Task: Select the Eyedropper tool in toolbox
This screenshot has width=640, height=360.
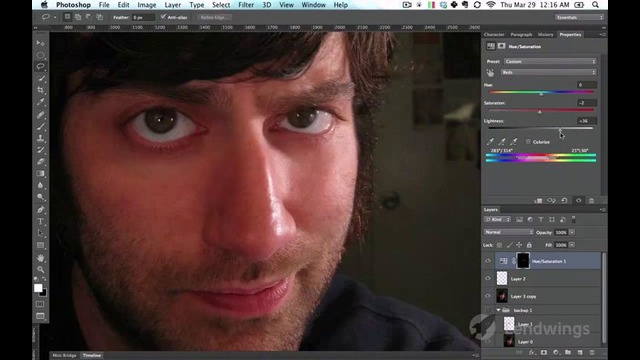Action: pyautogui.click(x=40, y=102)
